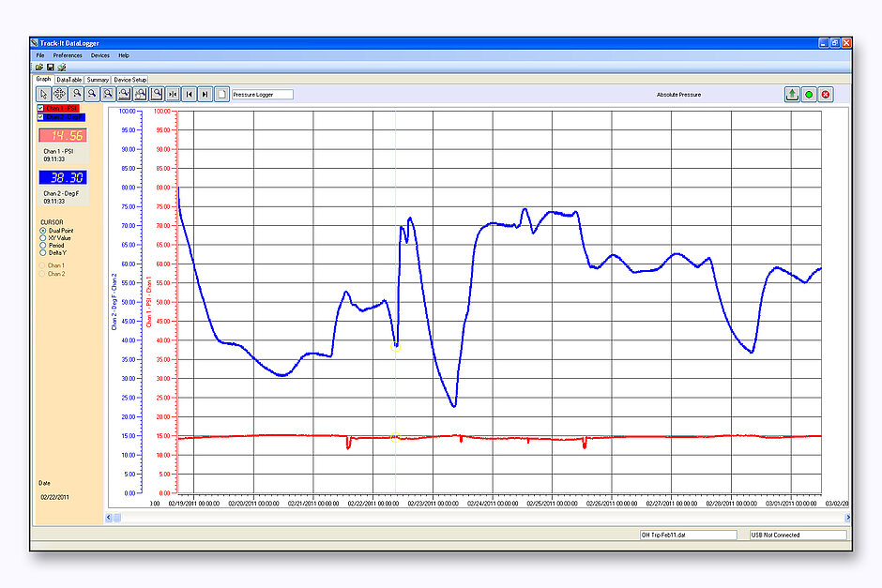Activate the four-way pan tool
This screenshot has height=588, width=882.
point(60,94)
